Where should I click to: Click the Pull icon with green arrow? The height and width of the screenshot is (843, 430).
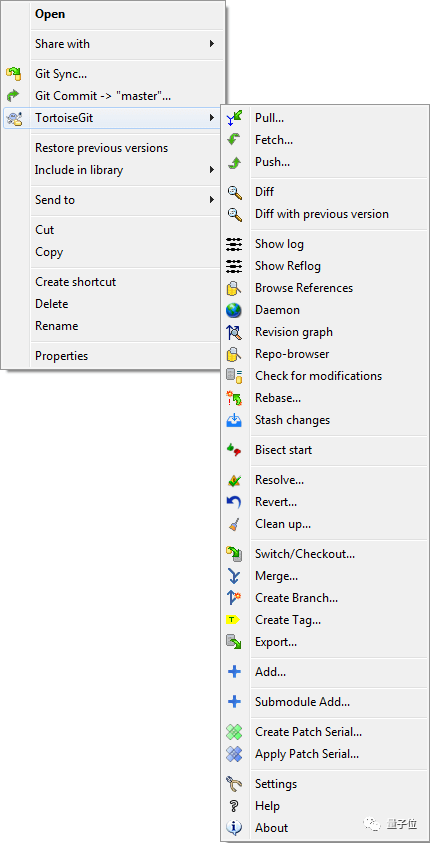pyautogui.click(x=234, y=118)
